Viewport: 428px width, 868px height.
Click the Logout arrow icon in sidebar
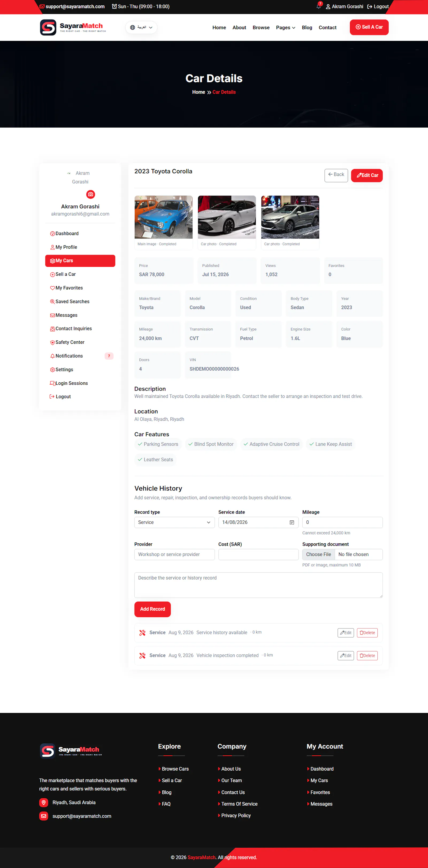52,397
